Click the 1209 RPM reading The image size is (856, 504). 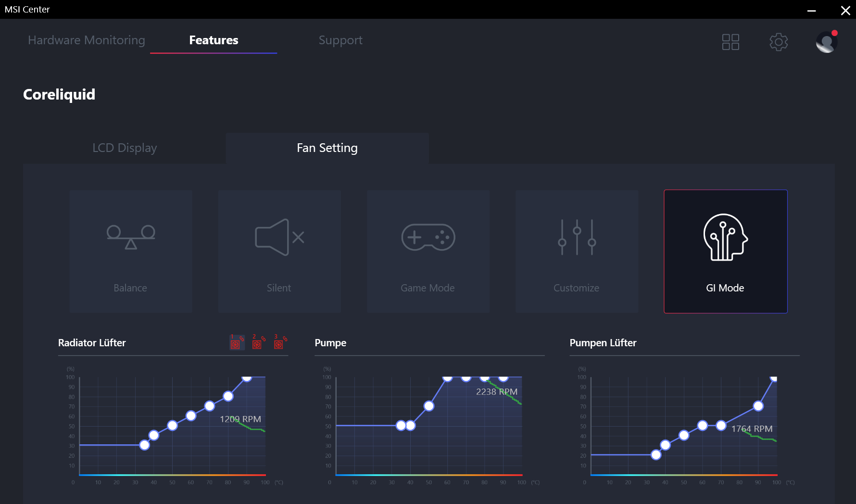click(240, 419)
